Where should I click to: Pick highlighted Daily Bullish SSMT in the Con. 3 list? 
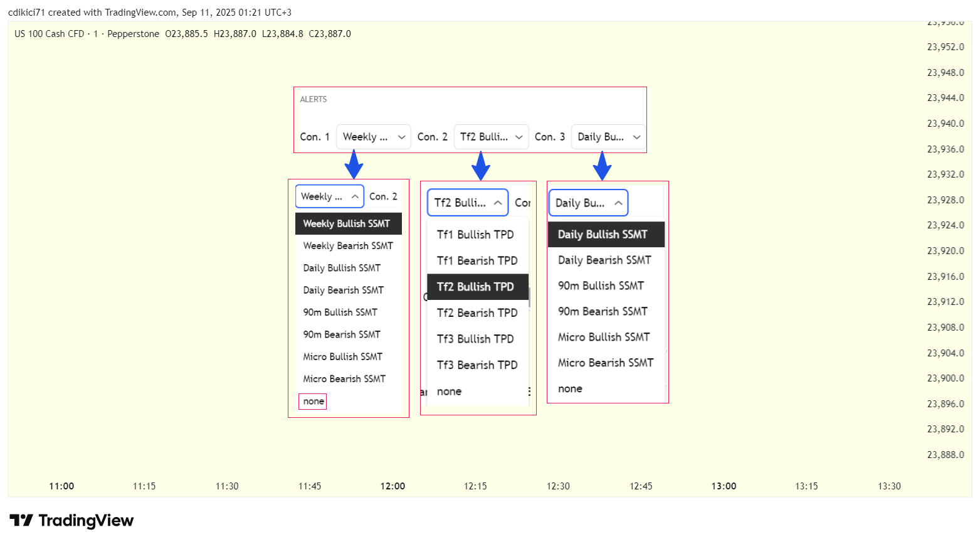tap(606, 235)
